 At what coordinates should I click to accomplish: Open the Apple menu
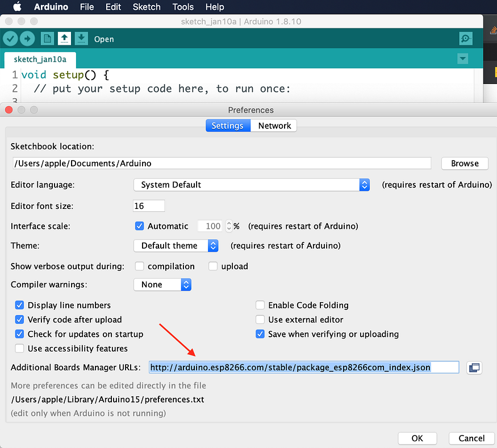pos(18,7)
